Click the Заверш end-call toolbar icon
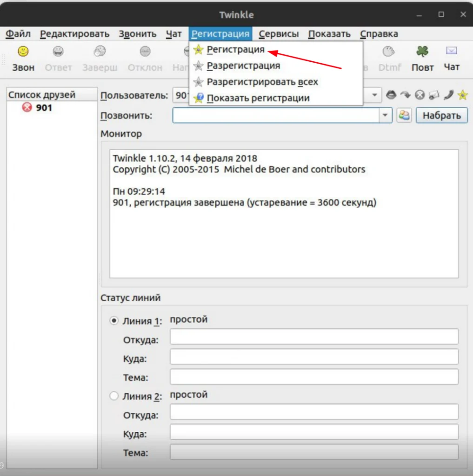This screenshot has height=476, width=473. click(100, 51)
